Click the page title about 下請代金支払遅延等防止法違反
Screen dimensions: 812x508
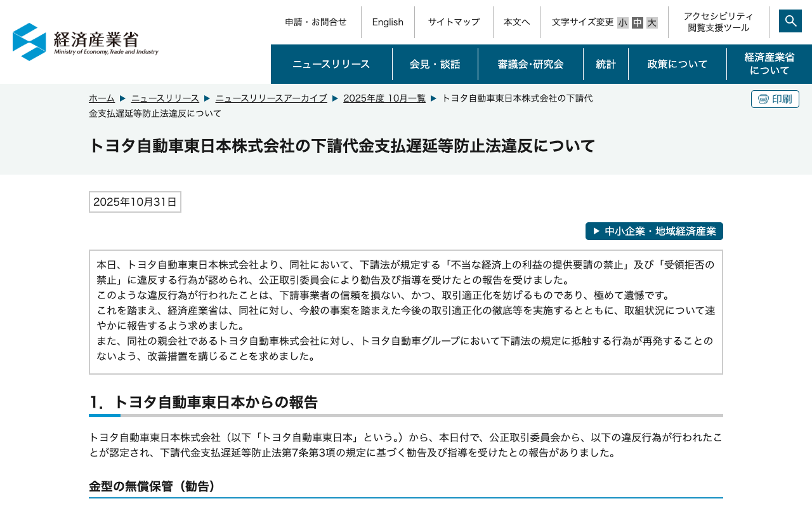click(342, 146)
